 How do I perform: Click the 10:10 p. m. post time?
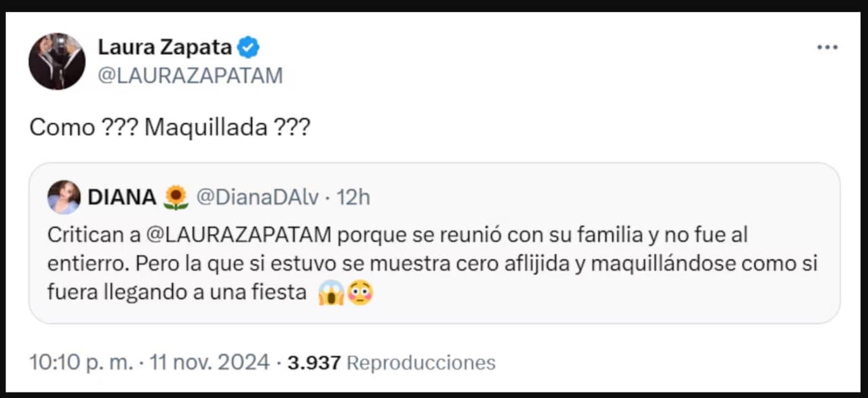81,363
